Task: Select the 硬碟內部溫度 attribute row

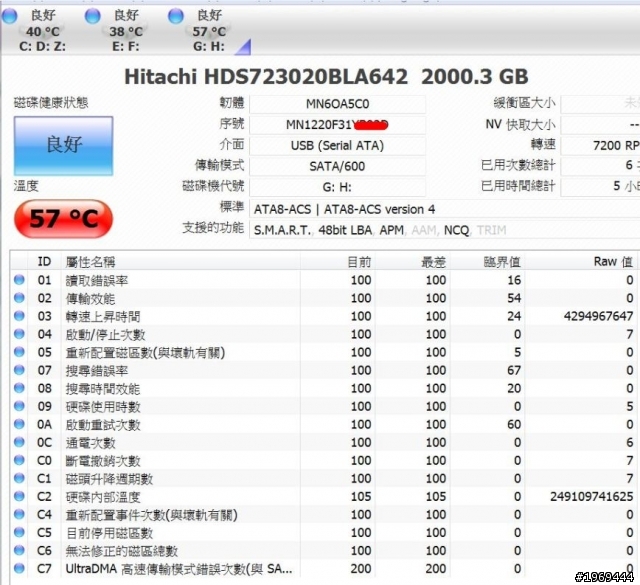Action: click(323, 496)
